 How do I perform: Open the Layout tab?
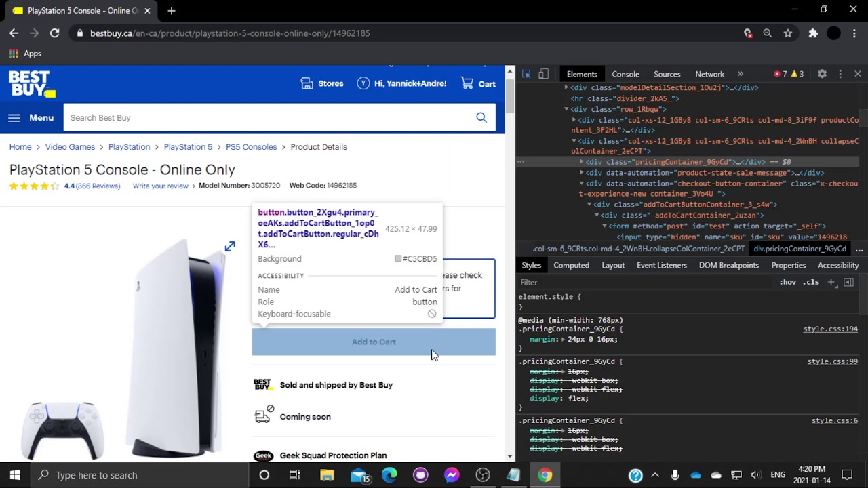tap(613, 265)
